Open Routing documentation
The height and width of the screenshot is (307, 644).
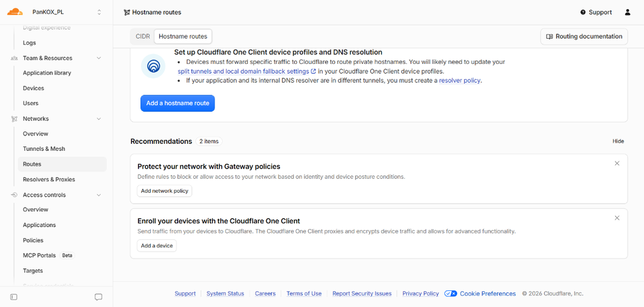point(584,36)
